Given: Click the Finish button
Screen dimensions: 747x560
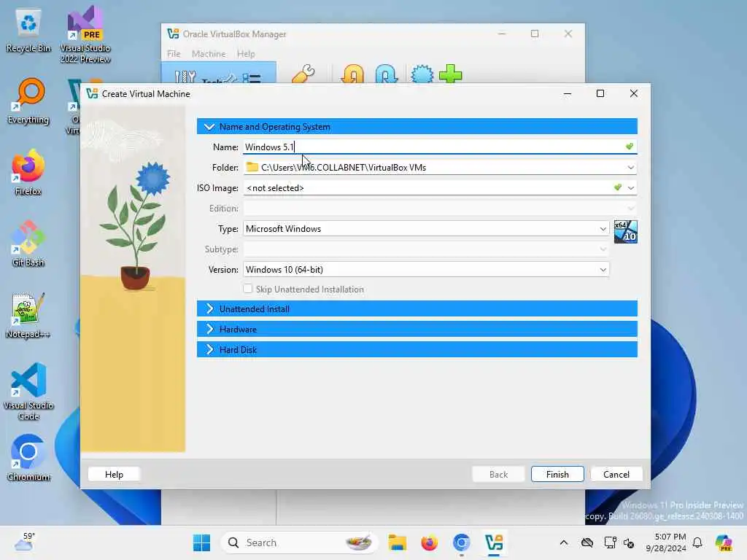Looking at the screenshot, I should [x=557, y=474].
